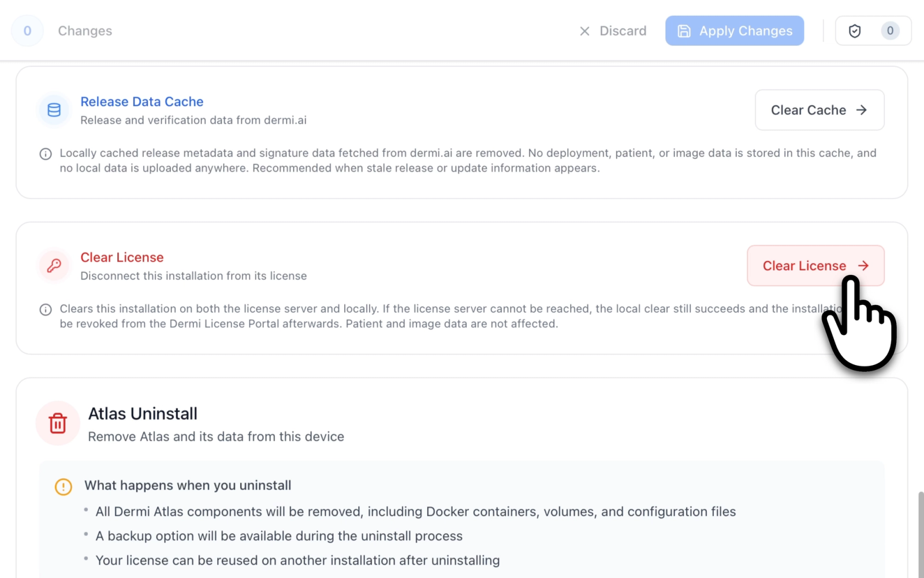This screenshot has height=578, width=924.
Task: Discard pending changes
Action: click(623, 31)
